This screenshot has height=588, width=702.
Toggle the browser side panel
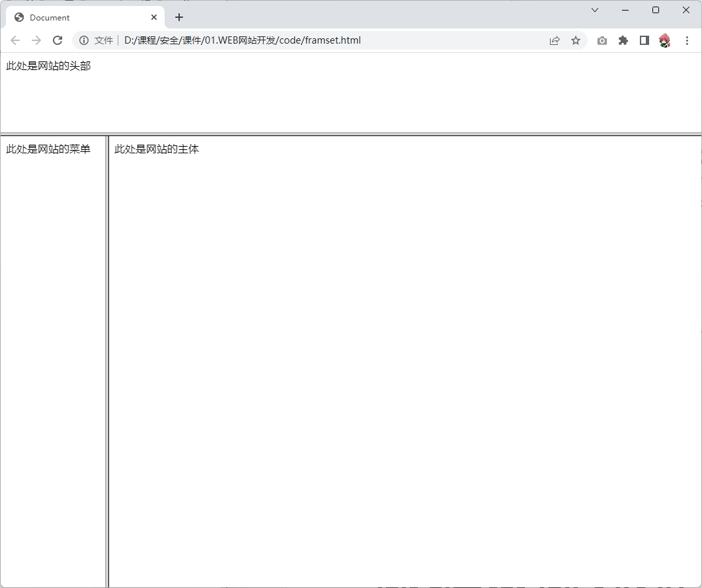point(644,40)
